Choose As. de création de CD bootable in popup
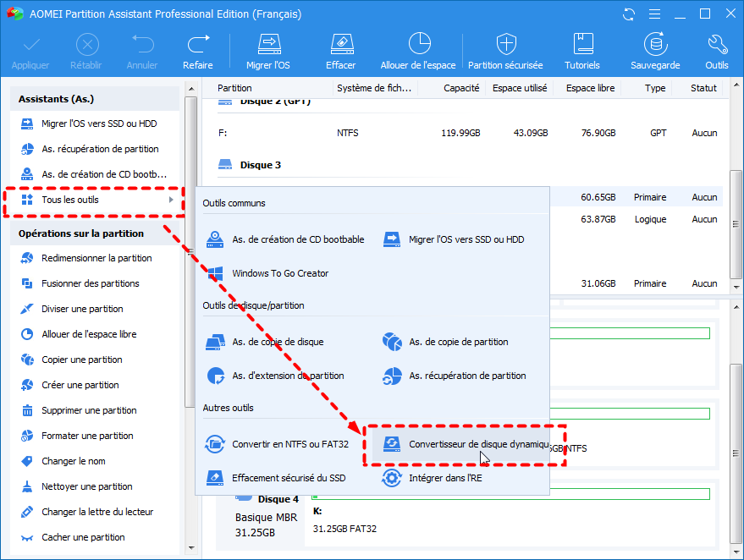Screen dimensions: 744x560 (x=285, y=239)
